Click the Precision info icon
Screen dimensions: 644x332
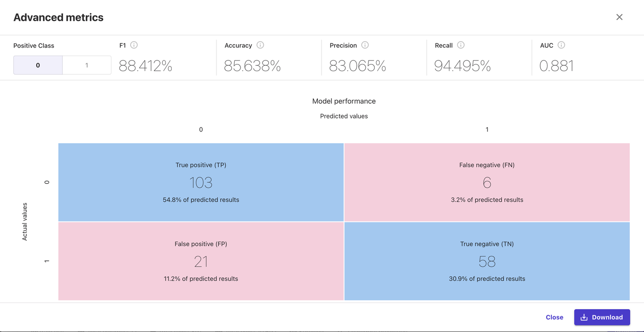365,45
